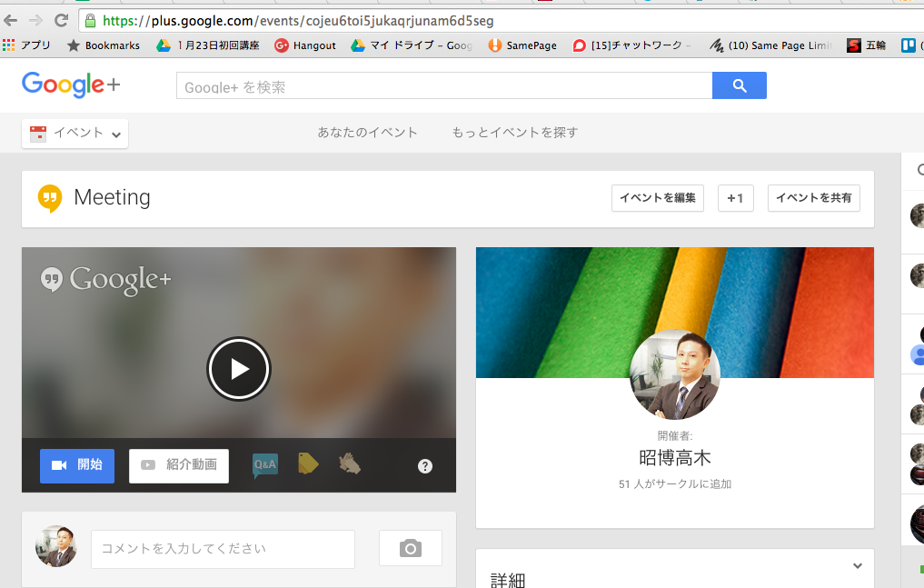Viewport: 924px width, 588px height.
Task: Open the Applause clapping hands icon
Action: [x=350, y=463]
